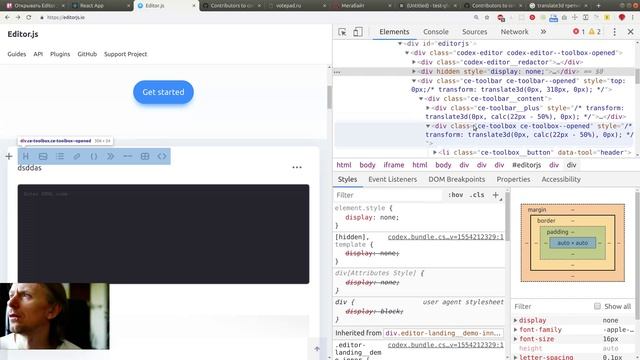The width and height of the screenshot is (640, 360).
Task: Open DevTools customize three-dots menu
Action: pos(615,32)
